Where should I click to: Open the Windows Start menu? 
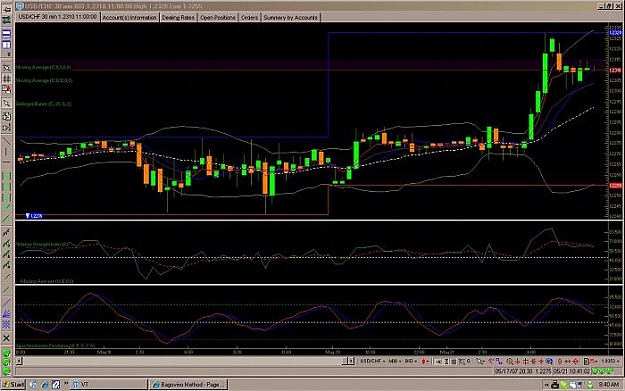pos(13,385)
